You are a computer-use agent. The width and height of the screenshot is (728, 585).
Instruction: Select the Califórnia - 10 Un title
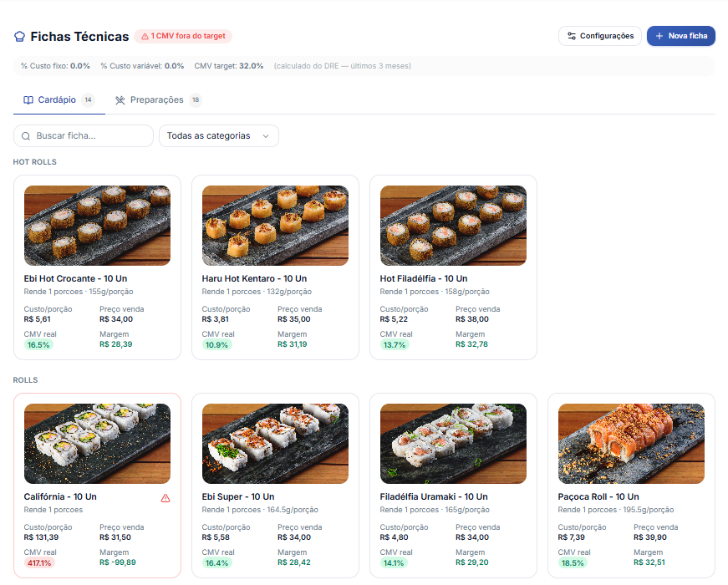[x=60, y=496]
